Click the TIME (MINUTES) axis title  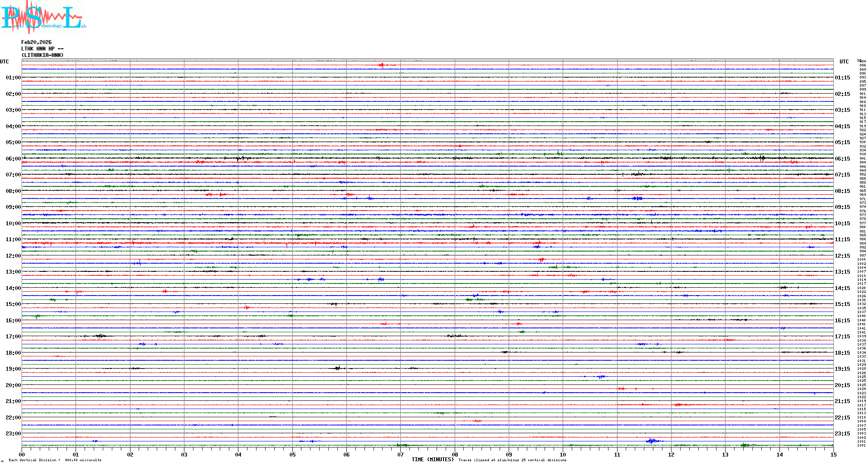tap(432, 460)
